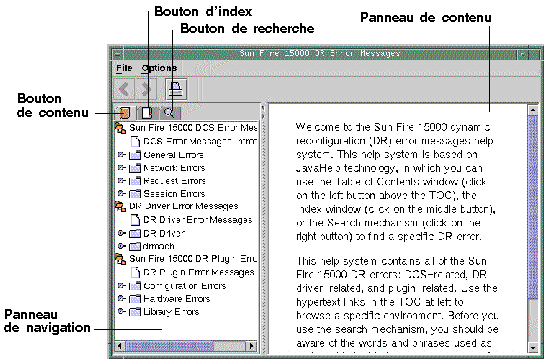Go forward with the right arrow toolbar button
The image size is (549, 364).
[x=145, y=89]
